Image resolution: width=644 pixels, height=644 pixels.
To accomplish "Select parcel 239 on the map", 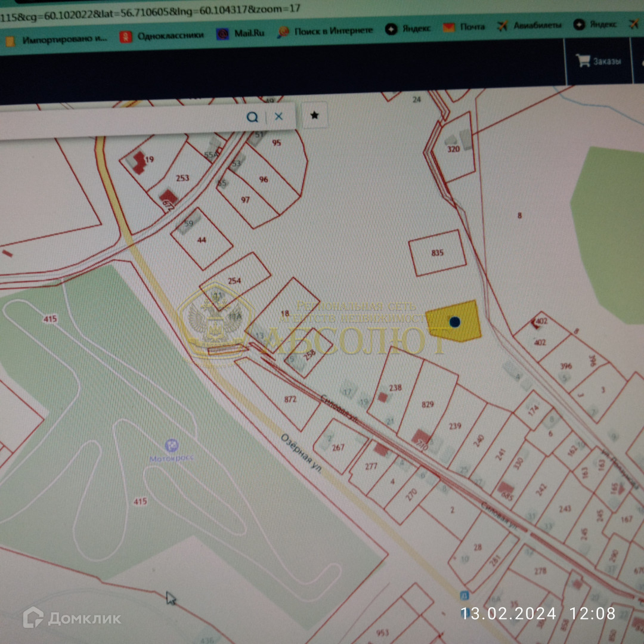I will 455,426.
